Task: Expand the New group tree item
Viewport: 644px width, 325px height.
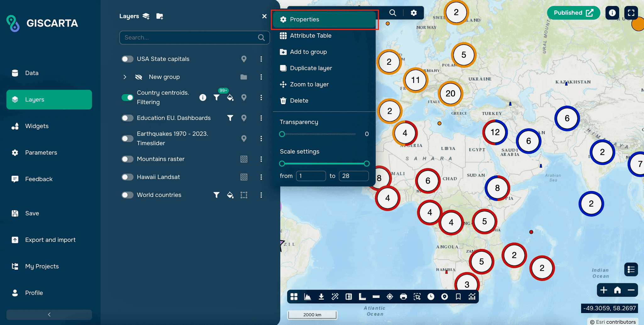Action: pos(125,77)
